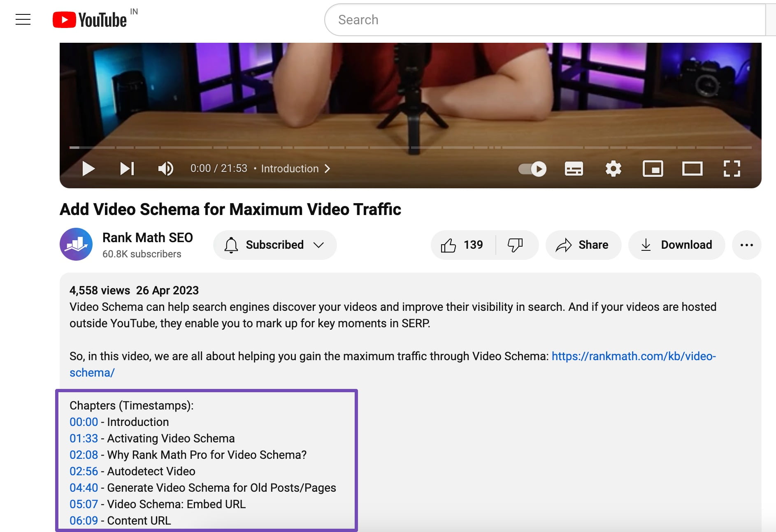Screen dimensions: 776x532
Task: Open more actions three-dot menu
Action: click(x=746, y=245)
